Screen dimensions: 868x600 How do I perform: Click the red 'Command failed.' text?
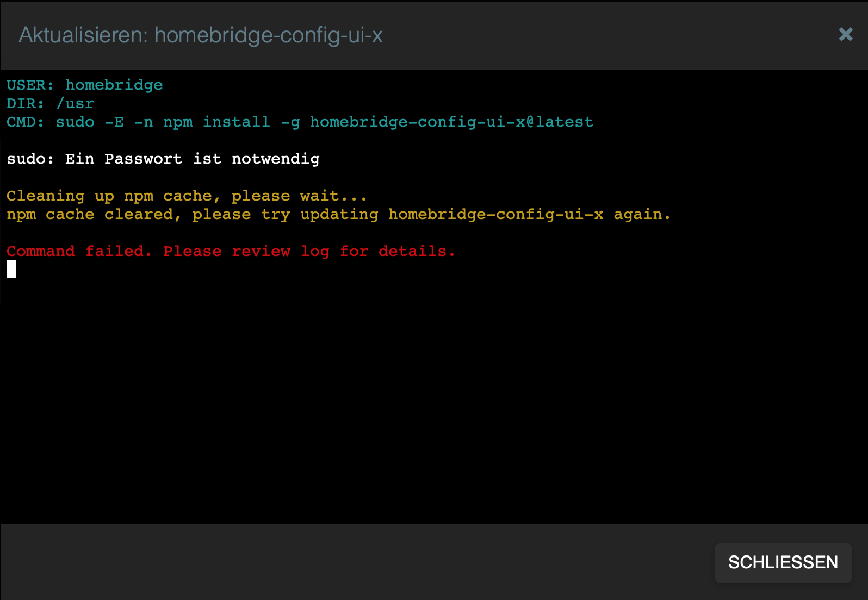click(79, 251)
